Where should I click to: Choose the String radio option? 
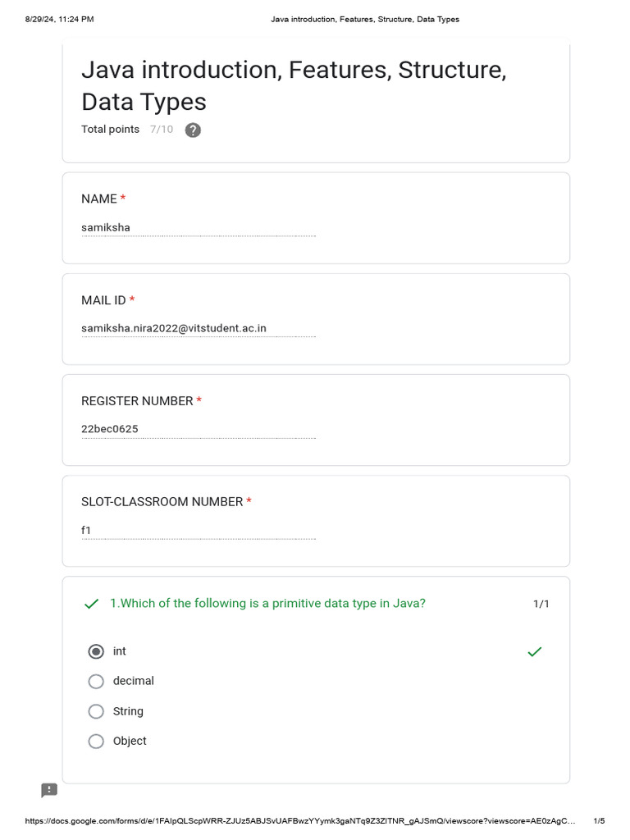pyautogui.click(x=96, y=711)
